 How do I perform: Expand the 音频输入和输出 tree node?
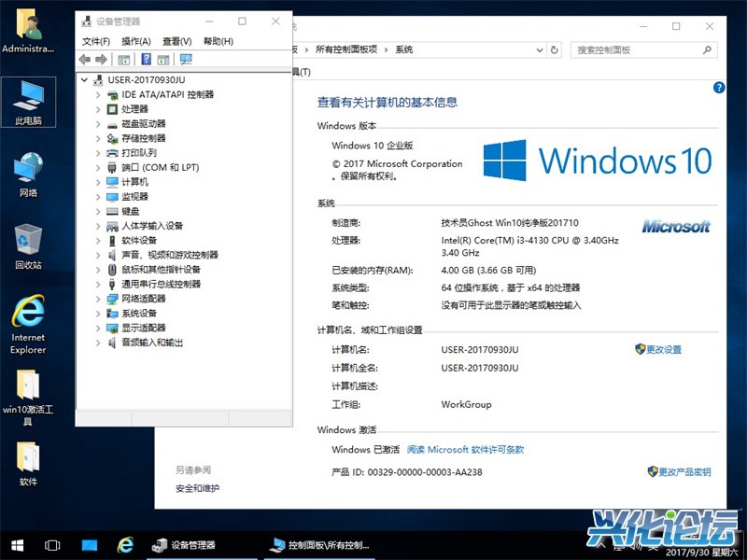tap(98, 343)
